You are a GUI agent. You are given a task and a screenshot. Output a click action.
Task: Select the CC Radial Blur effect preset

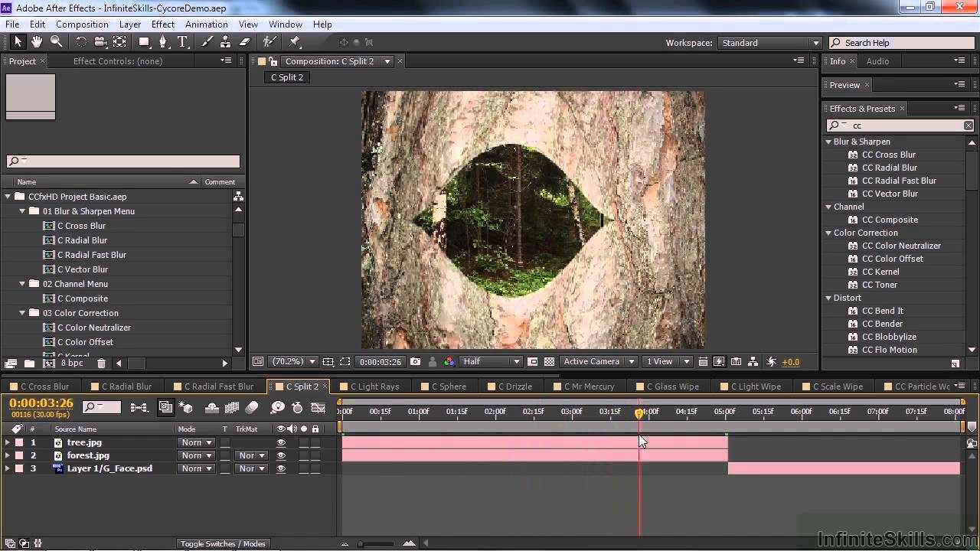[889, 168]
